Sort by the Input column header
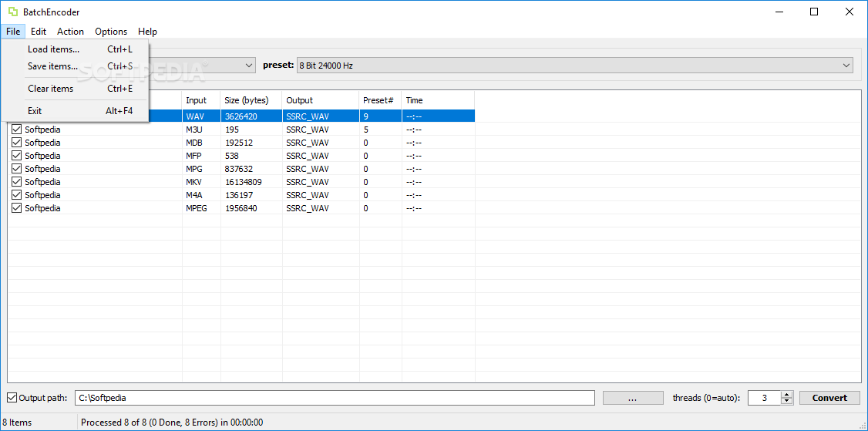The height and width of the screenshot is (431, 868). tap(201, 100)
